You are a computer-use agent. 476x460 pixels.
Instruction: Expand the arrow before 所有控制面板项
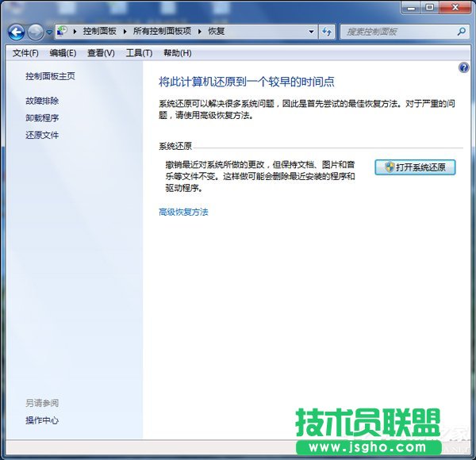point(125,31)
